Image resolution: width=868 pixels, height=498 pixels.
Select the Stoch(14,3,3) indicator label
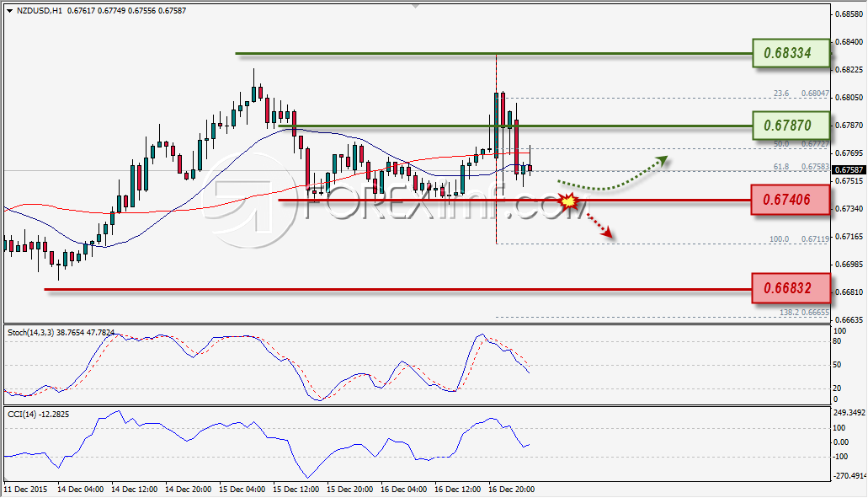point(61,332)
